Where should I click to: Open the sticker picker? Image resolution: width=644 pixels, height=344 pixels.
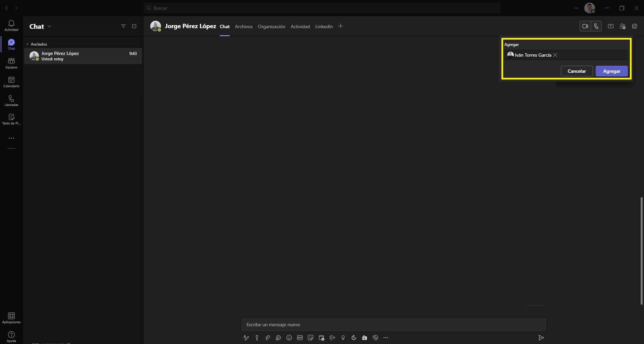coord(311,338)
